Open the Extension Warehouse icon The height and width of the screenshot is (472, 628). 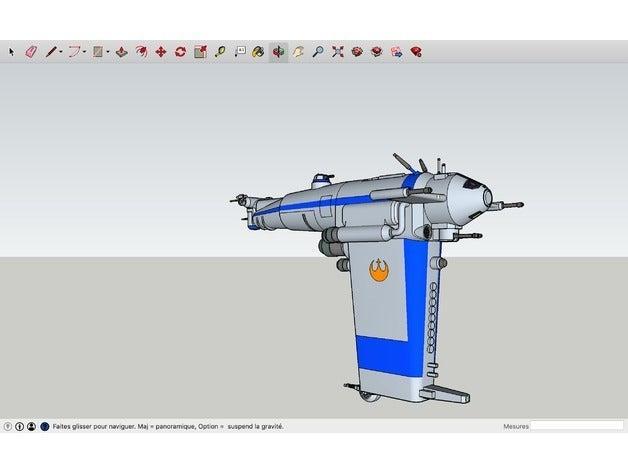pyautogui.click(x=376, y=52)
